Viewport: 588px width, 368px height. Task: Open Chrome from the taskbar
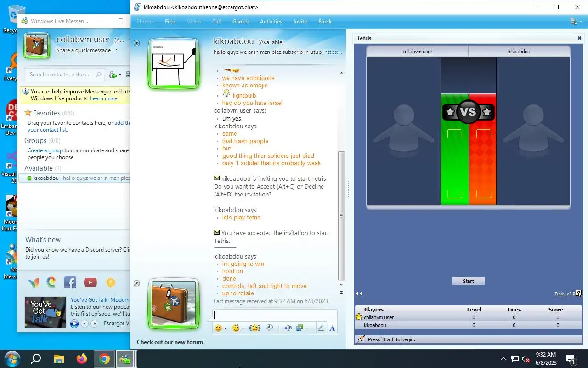click(x=104, y=359)
